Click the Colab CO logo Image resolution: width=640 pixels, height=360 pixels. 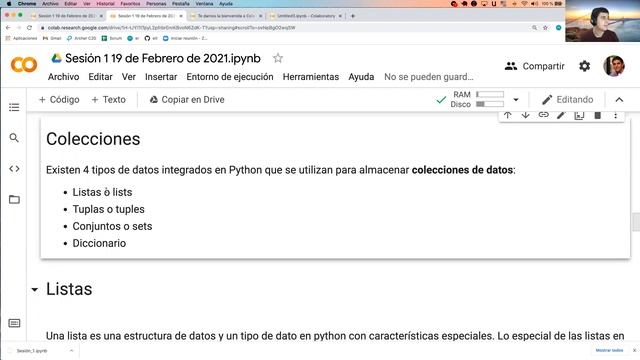[24, 65]
